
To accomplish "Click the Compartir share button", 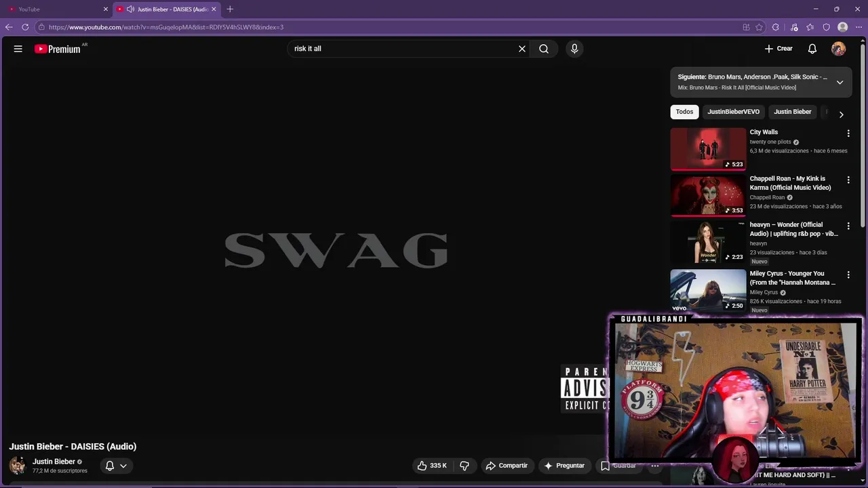I will 507,466.
